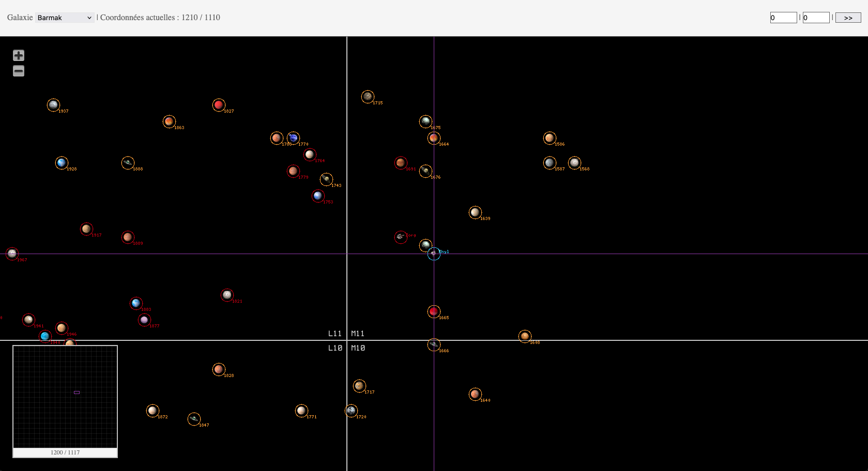Select planet 1715

[x=368, y=97]
